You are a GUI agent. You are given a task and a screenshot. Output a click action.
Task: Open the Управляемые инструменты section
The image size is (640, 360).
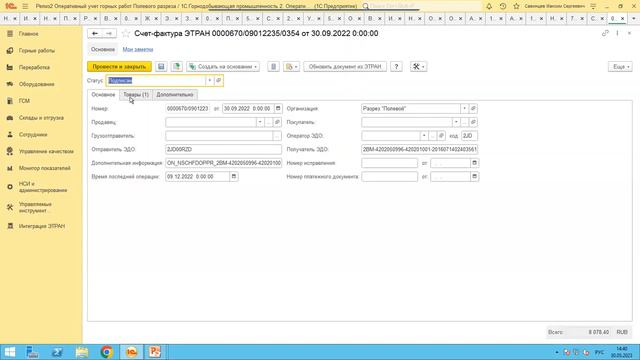click(35, 207)
